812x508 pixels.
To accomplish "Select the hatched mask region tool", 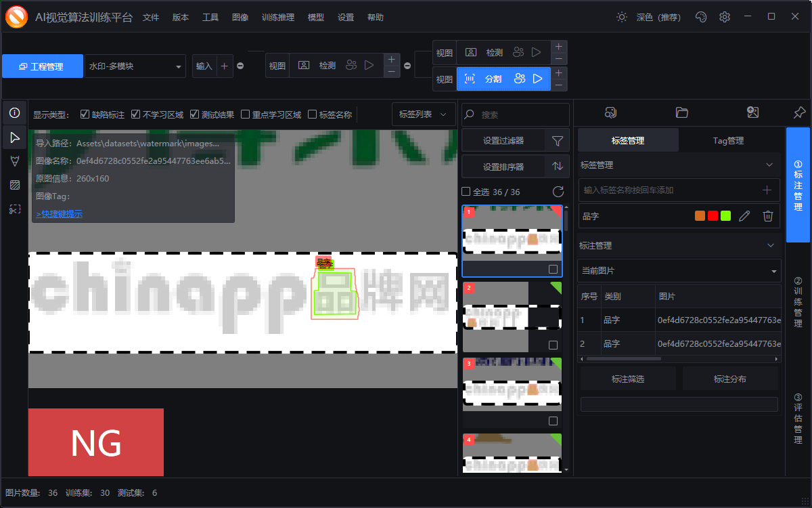I will pyautogui.click(x=14, y=185).
